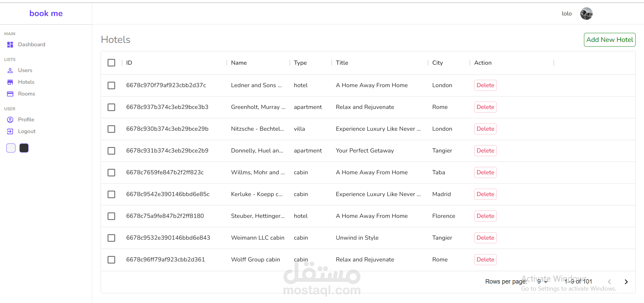The width and height of the screenshot is (644, 303).
Task: Check the Greenholt, Murray row checkbox
Action: [111, 107]
